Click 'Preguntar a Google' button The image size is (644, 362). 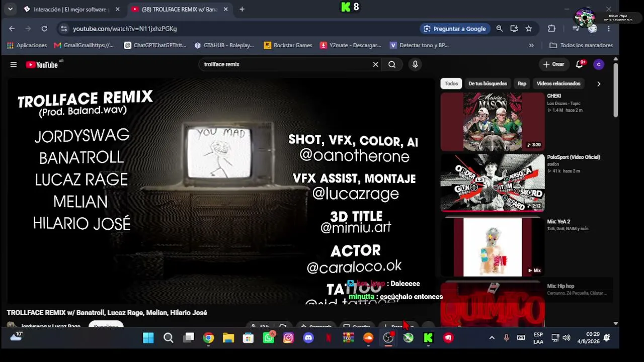pyautogui.click(x=455, y=29)
